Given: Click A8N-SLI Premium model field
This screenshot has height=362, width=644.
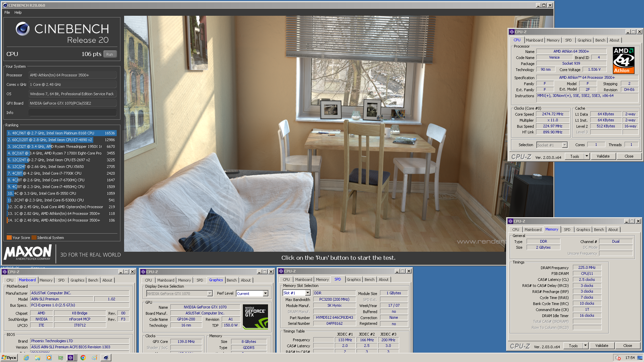Looking at the screenshot, I should tap(62, 299).
